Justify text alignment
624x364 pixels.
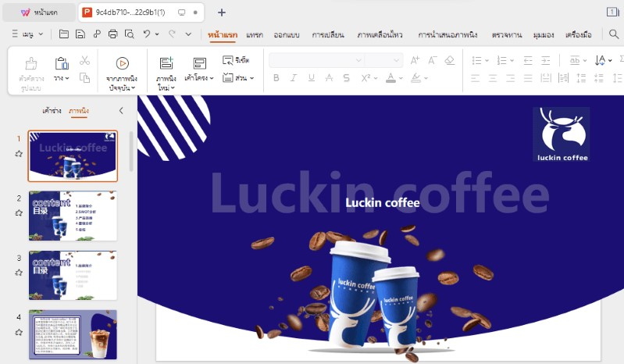[x=528, y=78]
